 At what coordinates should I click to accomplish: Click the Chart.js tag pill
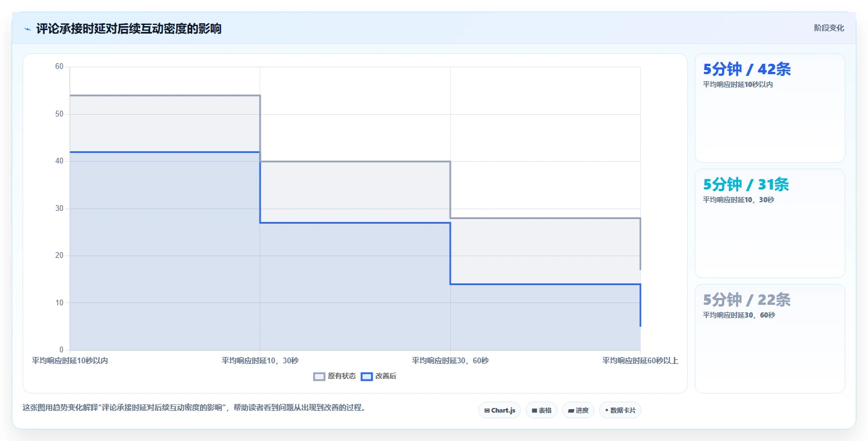click(499, 410)
